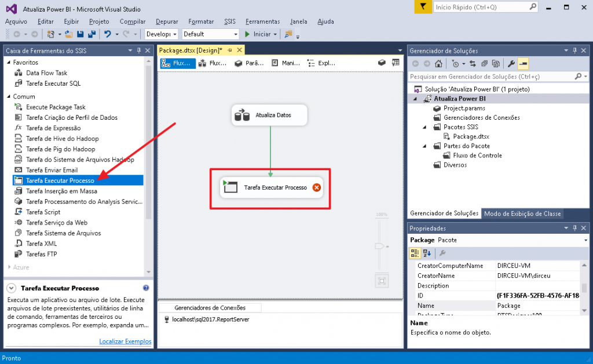
Task: Open Properties via wrench icon in solution toolbar
Action: 511,64
